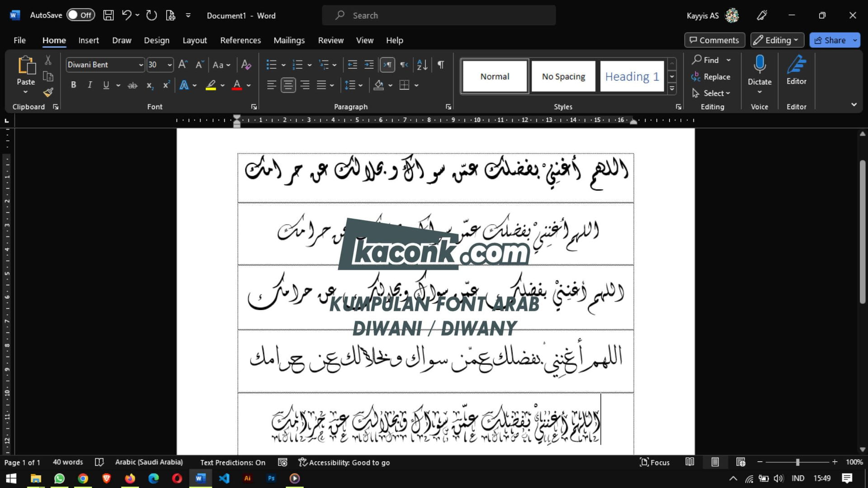
Task: Open the Diwani Bent font name dropdown
Action: [141, 65]
